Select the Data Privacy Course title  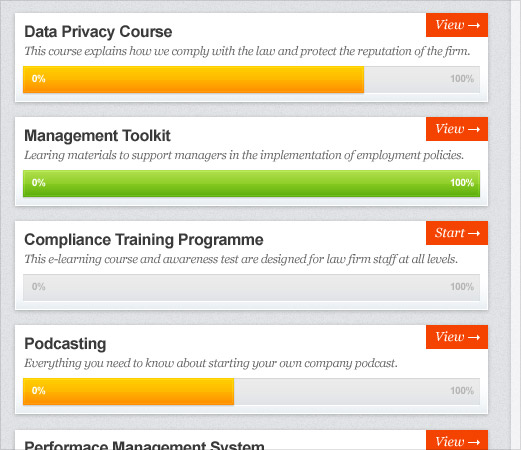(x=98, y=32)
